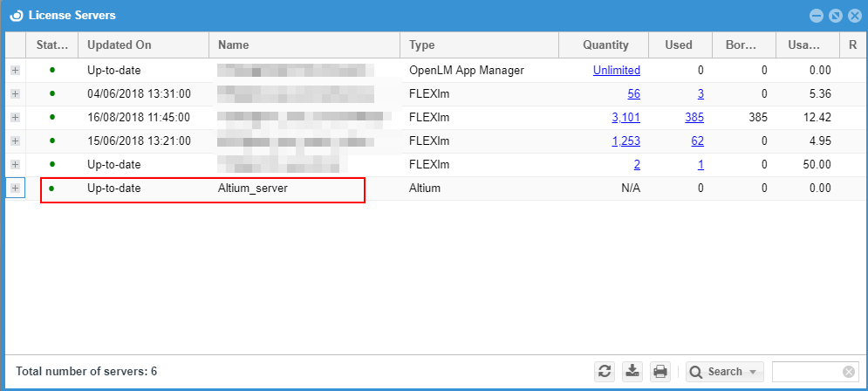The image size is (868, 391).
Task: Clear the search field with the X icon
Action: (848, 372)
